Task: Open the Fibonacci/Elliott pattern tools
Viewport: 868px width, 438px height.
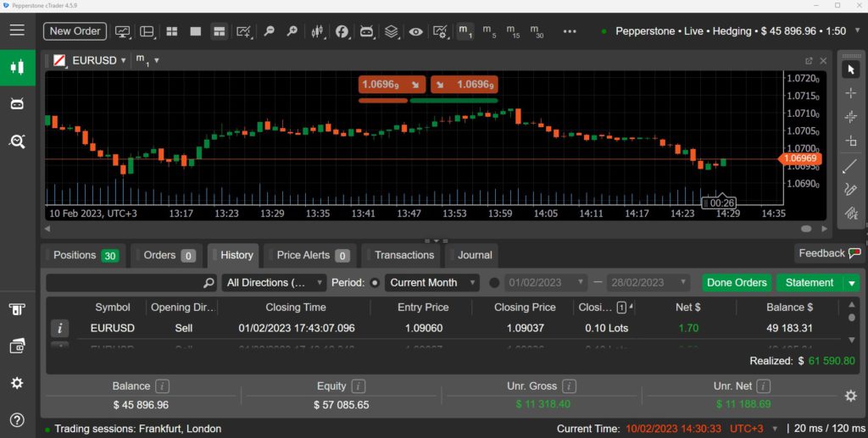Action: coord(851,213)
